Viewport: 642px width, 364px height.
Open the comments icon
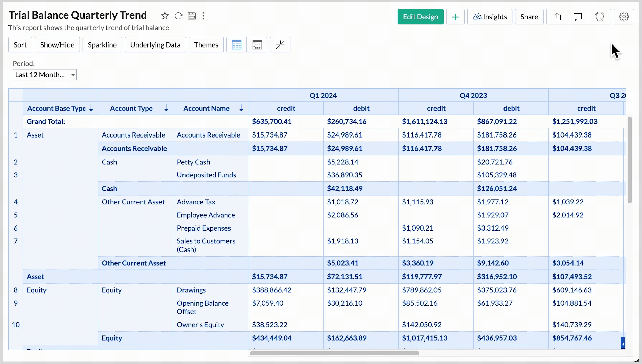point(578,17)
